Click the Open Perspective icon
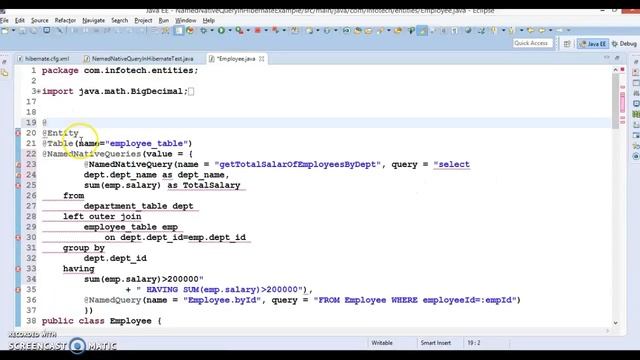The image size is (640, 360). tap(567, 44)
